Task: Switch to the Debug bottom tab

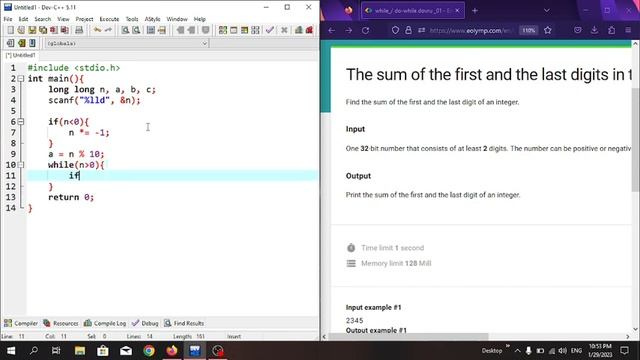Action: 145,323
